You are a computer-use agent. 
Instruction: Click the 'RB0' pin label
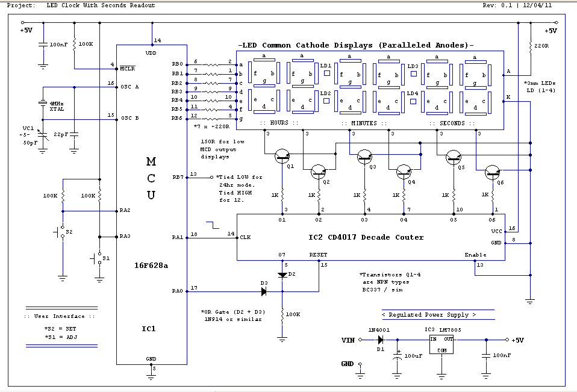click(x=177, y=64)
